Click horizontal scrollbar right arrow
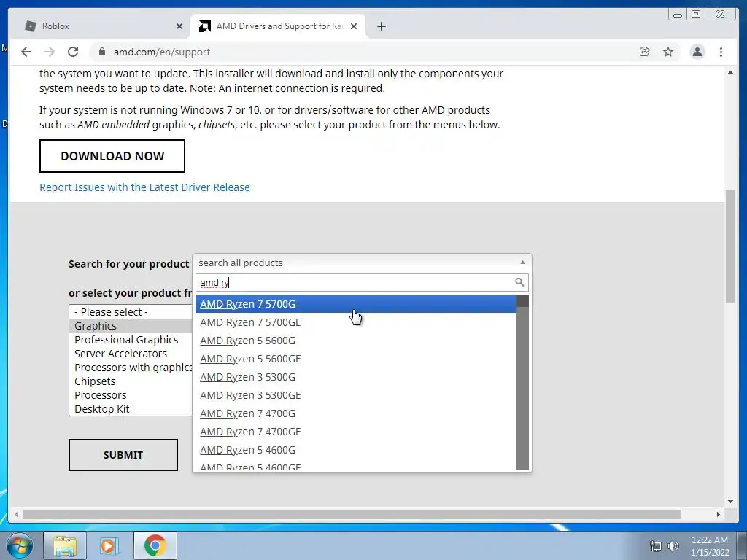This screenshot has height=560, width=747. pos(719,514)
